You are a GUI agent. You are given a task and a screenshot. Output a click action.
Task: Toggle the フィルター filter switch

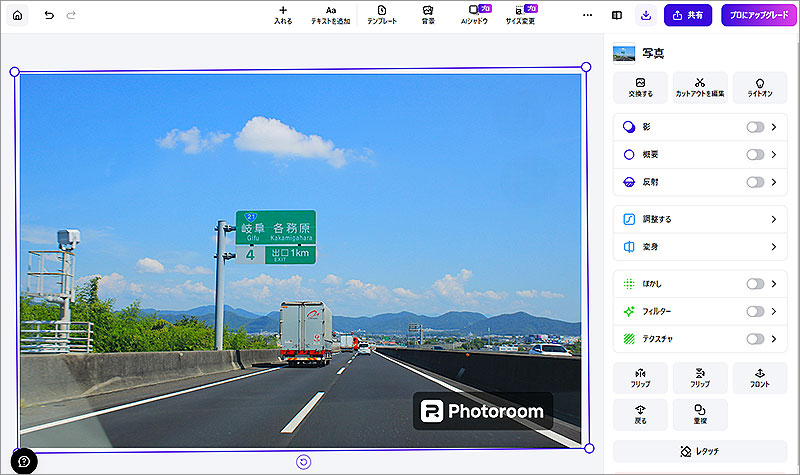point(755,312)
